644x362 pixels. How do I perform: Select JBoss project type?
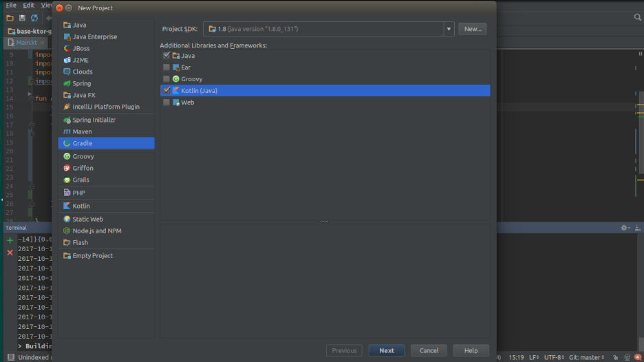[x=107, y=48]
